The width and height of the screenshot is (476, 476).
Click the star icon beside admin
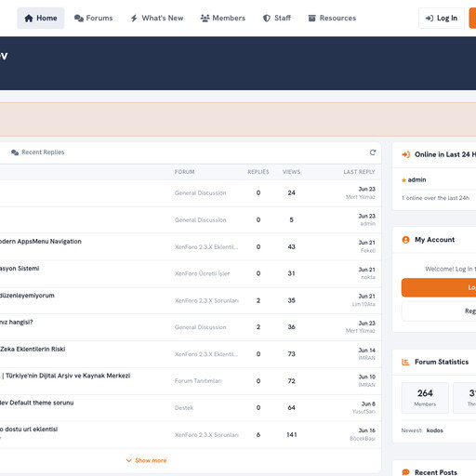click(403, 180)
